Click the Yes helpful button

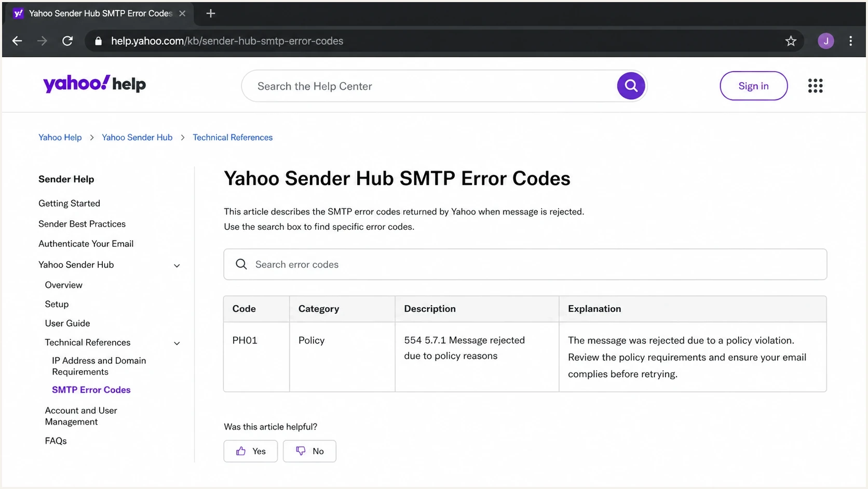coord(251,451)
